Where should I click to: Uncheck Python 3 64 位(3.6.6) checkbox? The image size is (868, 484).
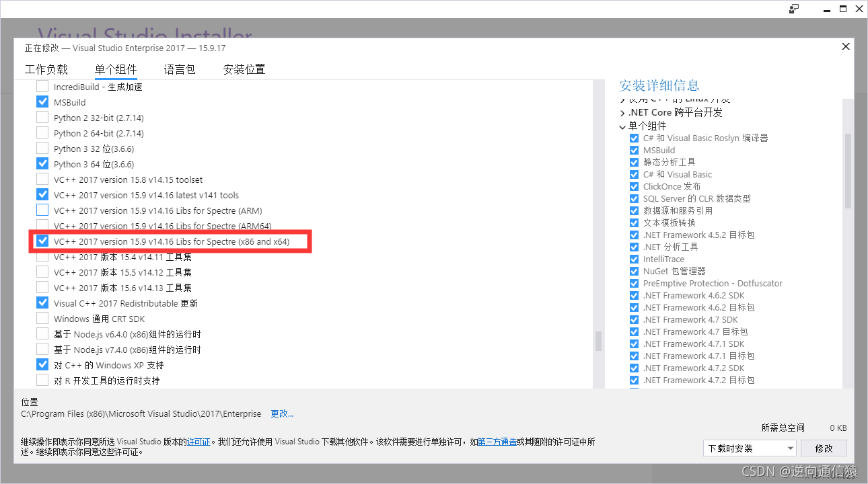[x=42, y=164]
